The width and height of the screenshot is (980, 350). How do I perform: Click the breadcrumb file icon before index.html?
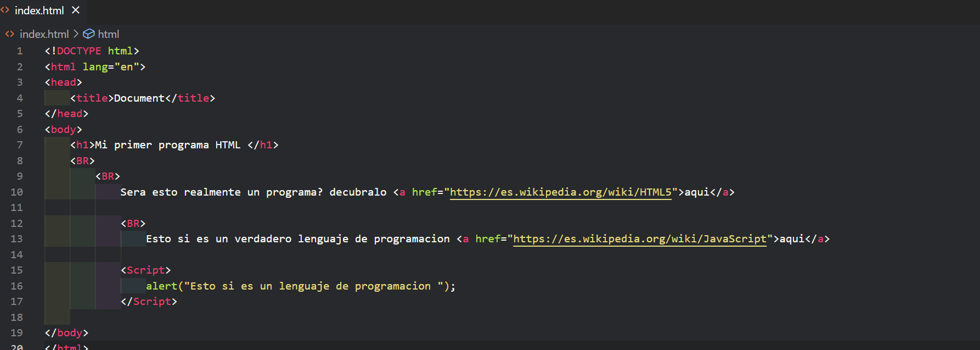[10, 34]
